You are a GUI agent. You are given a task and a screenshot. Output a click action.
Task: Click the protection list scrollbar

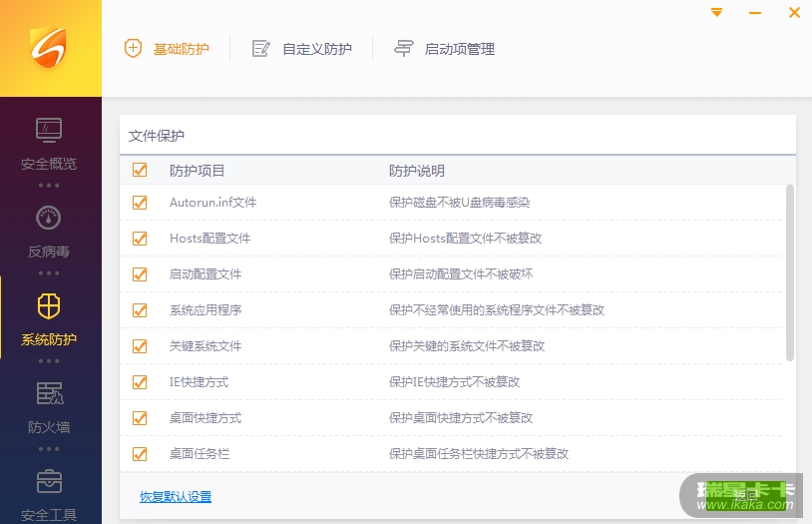(790, 272)
